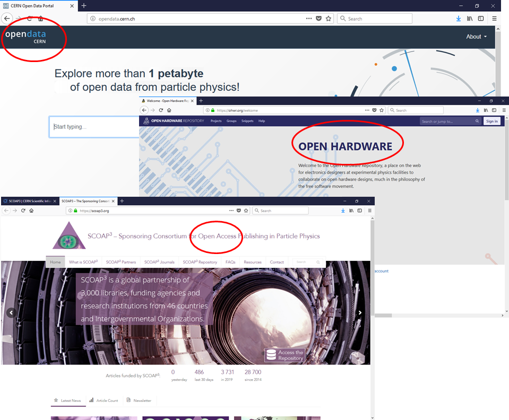Expand the About dropdown on opendata header
The width and height of the screenshot is (509, 420).
click(477, 37)
